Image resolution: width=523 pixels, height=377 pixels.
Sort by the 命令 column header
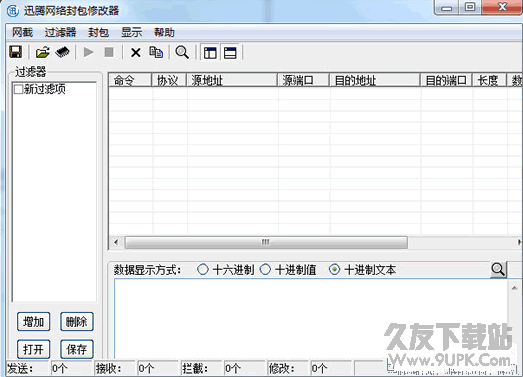coord(130,80)
